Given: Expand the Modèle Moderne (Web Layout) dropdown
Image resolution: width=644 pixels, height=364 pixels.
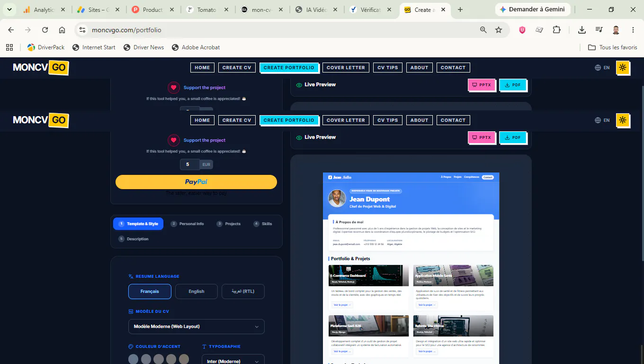Looking at the screenshot, I should coord(197,327).
